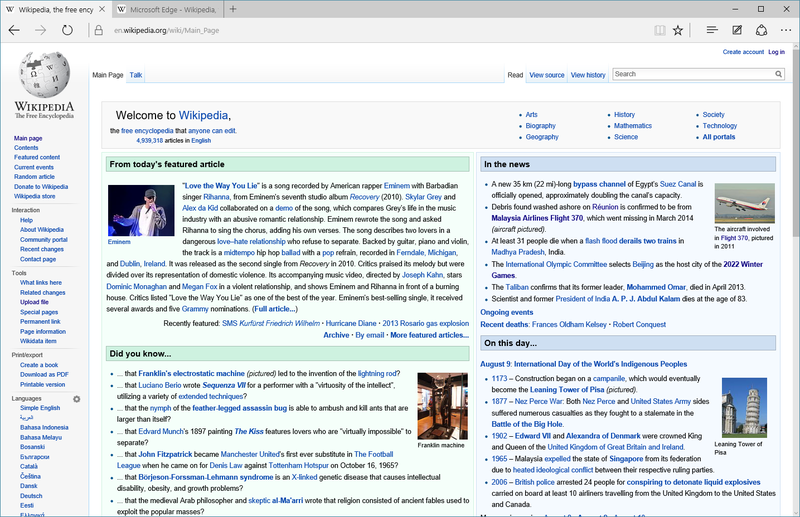Open the Arts portal link
The height and width of the screenshot is (517, 800).
pyautogui.click(x=531, y=114)
